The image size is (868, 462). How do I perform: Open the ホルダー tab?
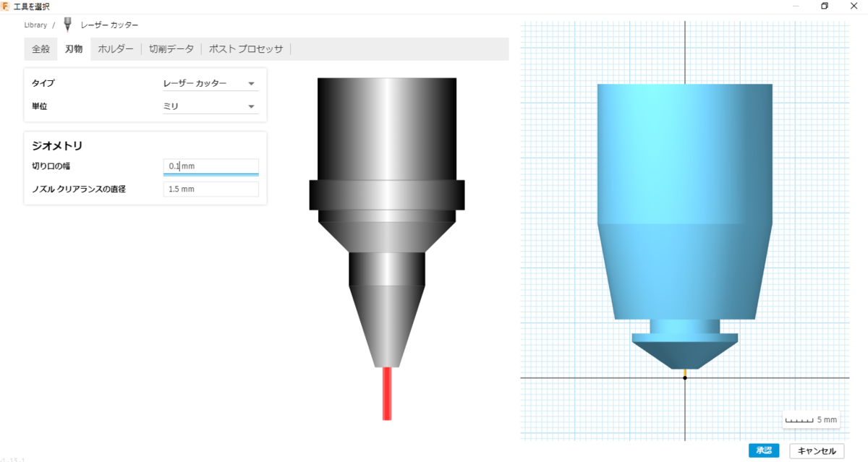(116, 49)
